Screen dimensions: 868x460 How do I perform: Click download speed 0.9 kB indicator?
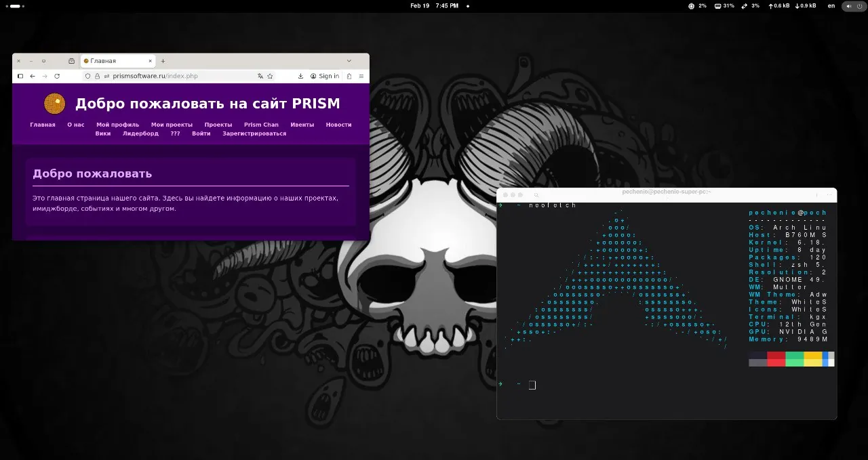805,5
